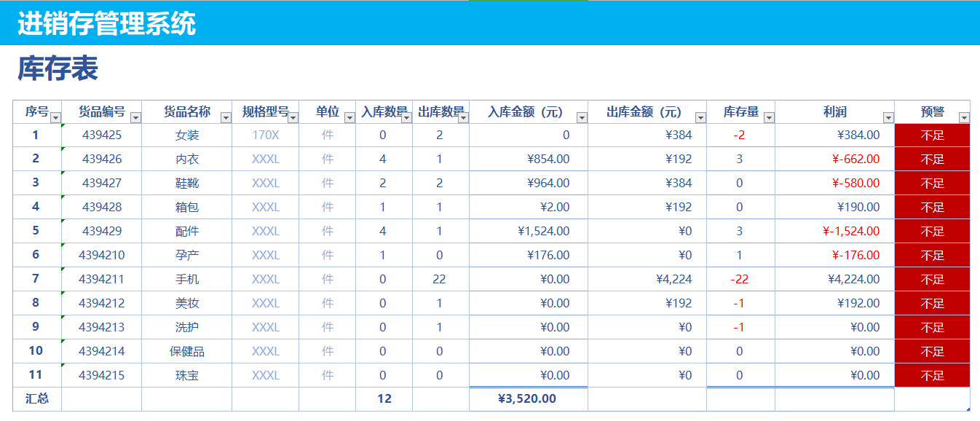The width and height of the screenshot is (980, 421).
Task: Click the ¥3,520.00 total amount cell
Action: (529, 399)
